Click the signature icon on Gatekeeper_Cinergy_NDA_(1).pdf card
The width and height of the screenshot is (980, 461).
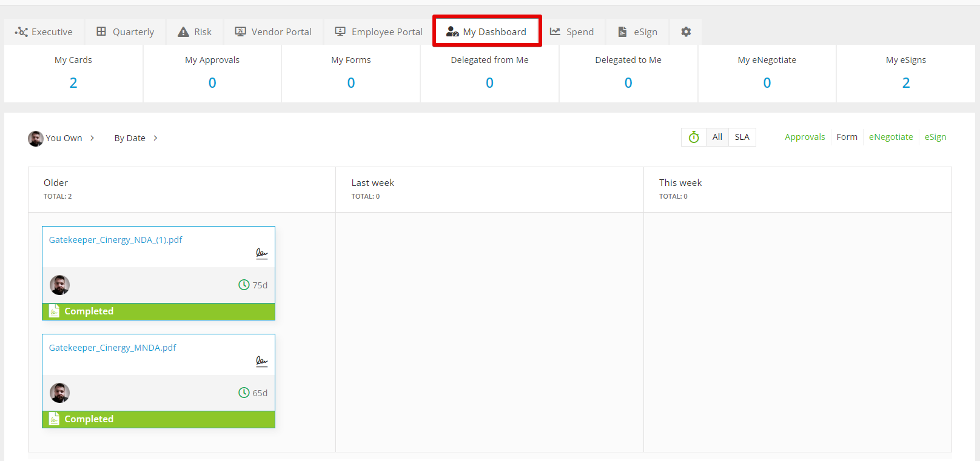(261, 253)
